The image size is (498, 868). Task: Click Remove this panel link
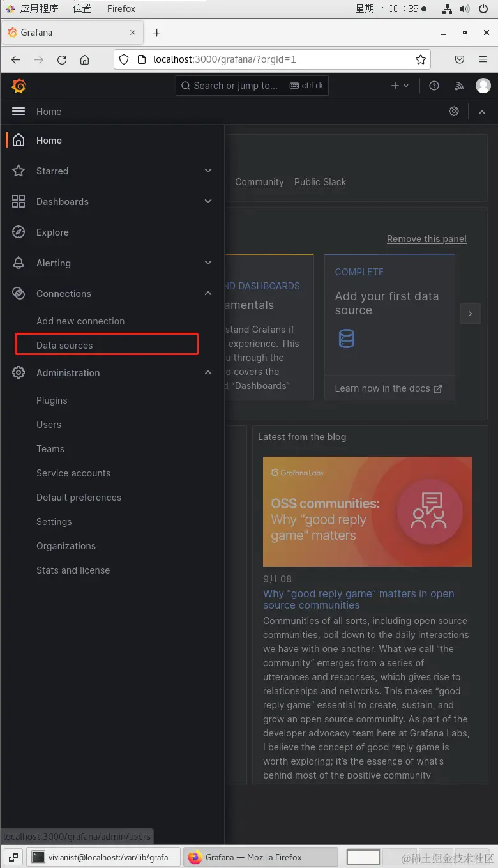tap(426, 239)
